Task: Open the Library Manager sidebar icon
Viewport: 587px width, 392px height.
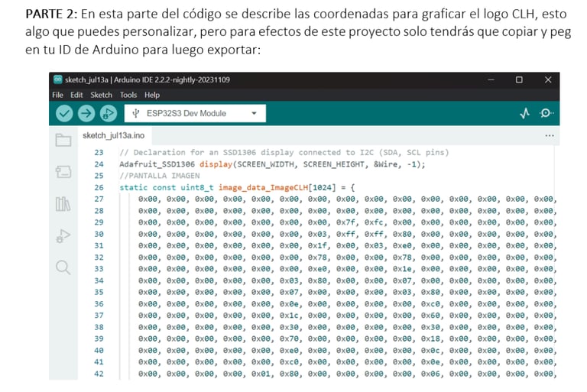Action: click(x=63, y=204)
